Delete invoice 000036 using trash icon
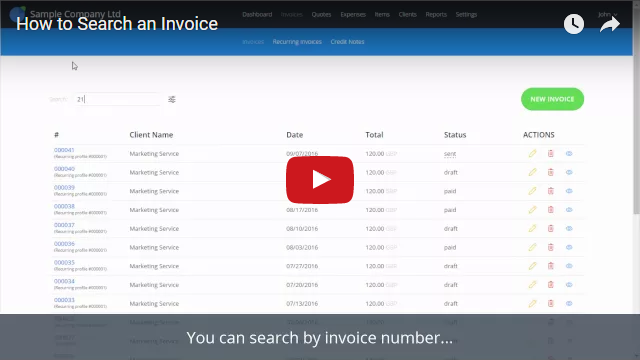The image size is (640, 360). click(x=551, y=247)
